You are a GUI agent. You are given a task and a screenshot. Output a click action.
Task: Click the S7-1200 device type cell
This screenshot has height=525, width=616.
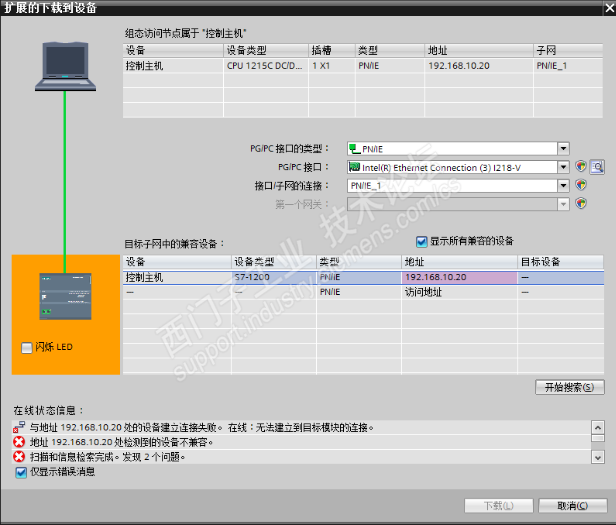tap(274, 277)
